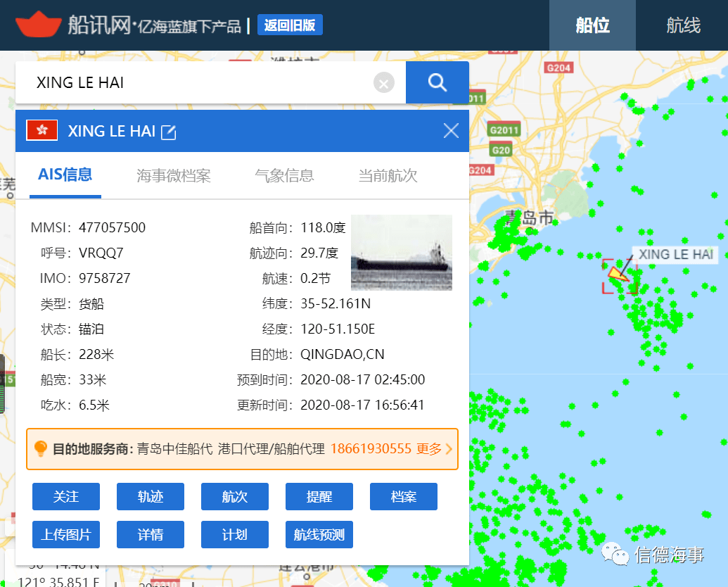
Task: Select the XING LE HAI ship marker on map
Action: [x=618, y=274]
